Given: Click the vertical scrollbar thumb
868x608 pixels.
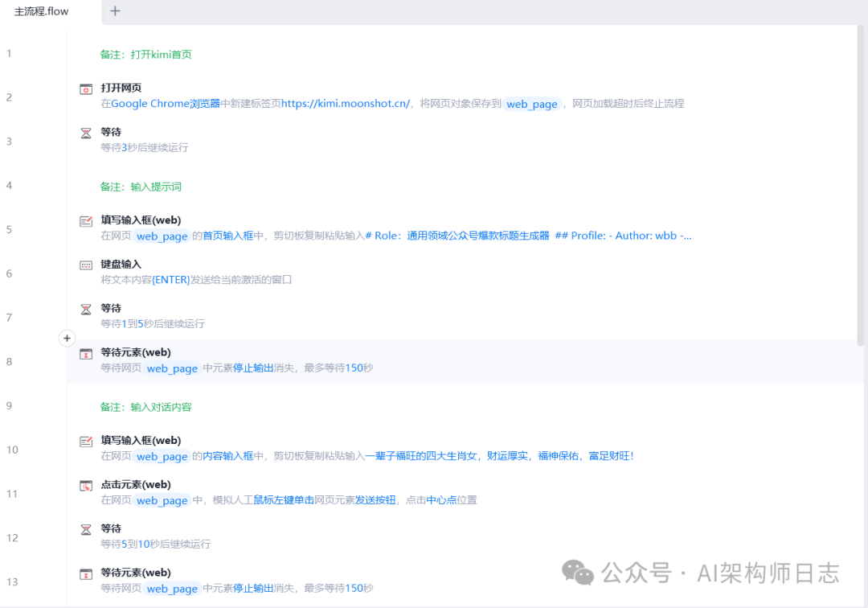Looking at the screenshot, I should click(x=860, y=186).
